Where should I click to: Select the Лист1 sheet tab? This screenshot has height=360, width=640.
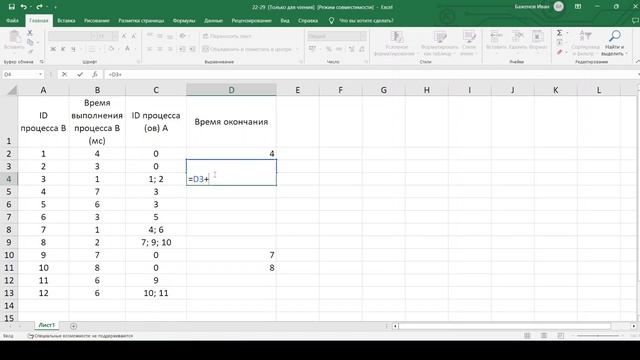pyautogui.click(x=47, y=325)
